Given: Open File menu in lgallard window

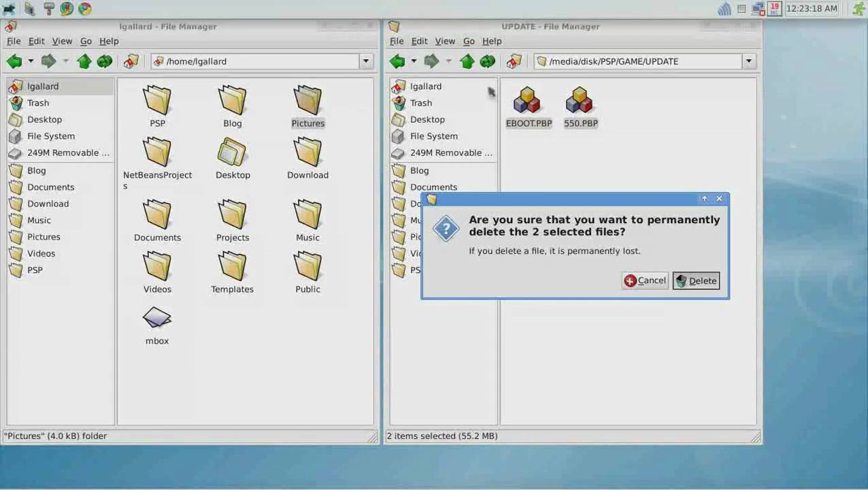Looking at the screenshot, I should tap(14, 41).
